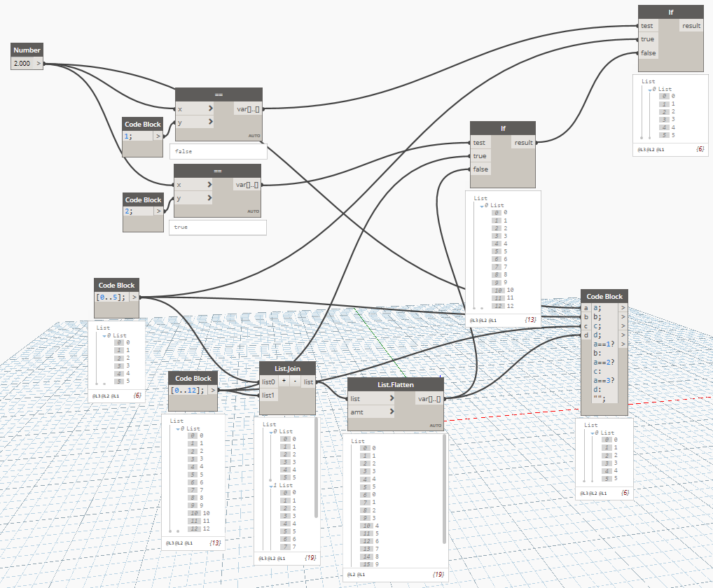The width and height of the screenshot is (713, 588).
Task: Select the List.Flatten node title bar
Action: [395, 384]
